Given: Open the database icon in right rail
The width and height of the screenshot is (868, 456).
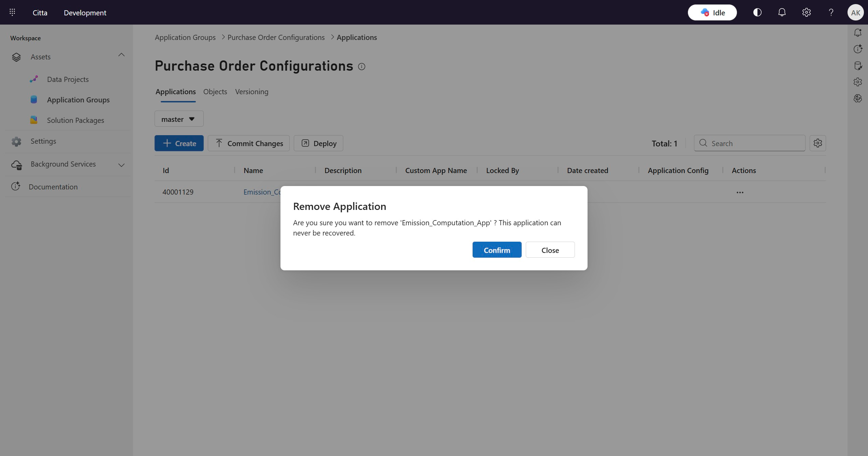Looking at the screenshot, I should [x=858, y=66].
